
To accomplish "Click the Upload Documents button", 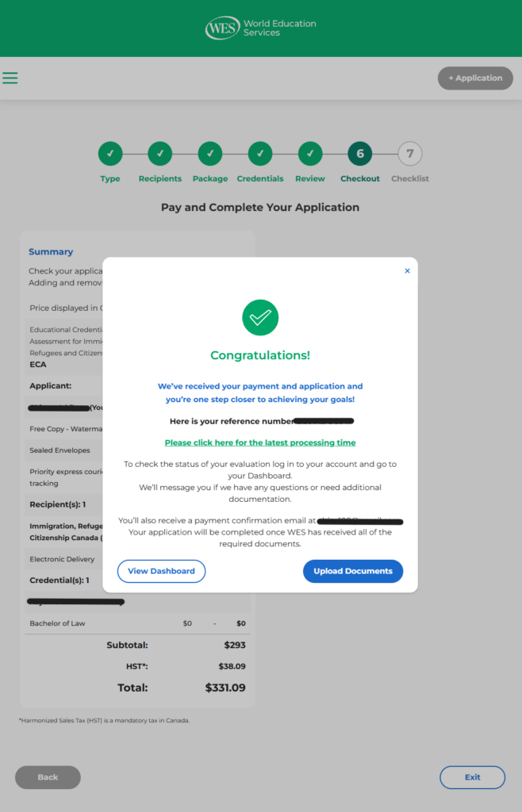I will pyautogui.click(x=353, y=571).
